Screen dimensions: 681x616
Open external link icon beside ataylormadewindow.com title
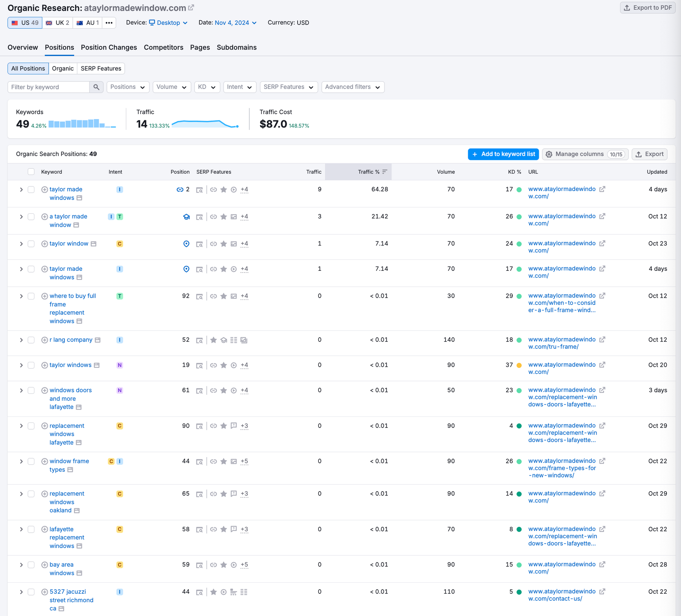pyautogui.click(x=191, y=7)
